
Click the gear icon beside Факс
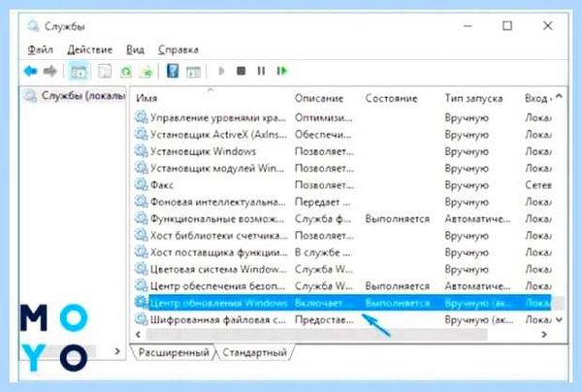point(141,184)
